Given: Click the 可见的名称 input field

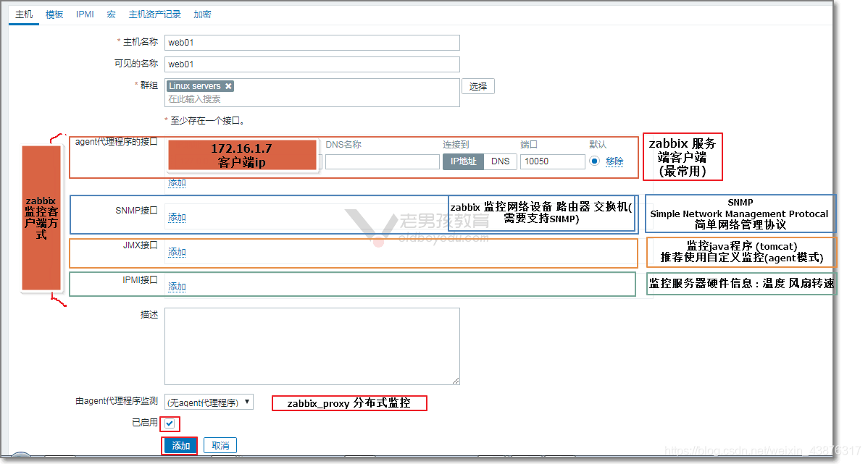Looking at the screenshot, I should [312, 64].
